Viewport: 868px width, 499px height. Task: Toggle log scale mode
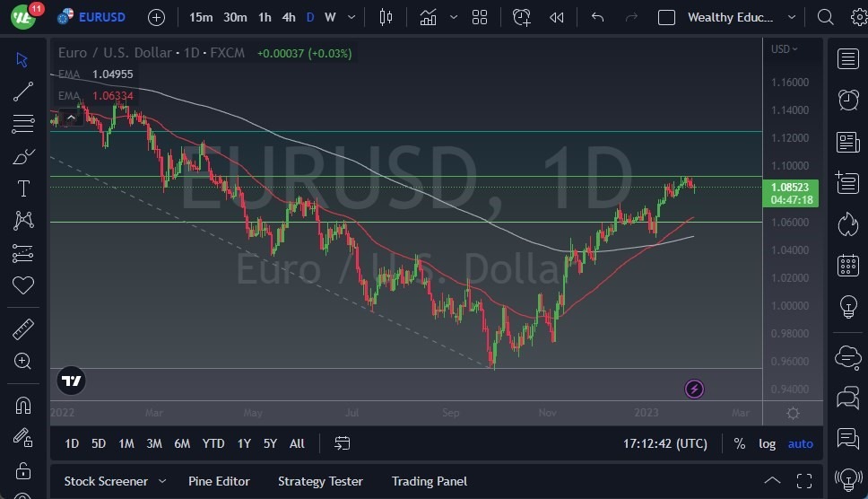(x=767, y=443)
